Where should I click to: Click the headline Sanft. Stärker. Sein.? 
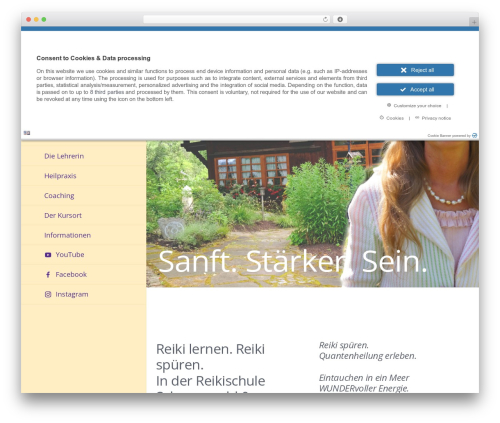click(x=292, y=262)
